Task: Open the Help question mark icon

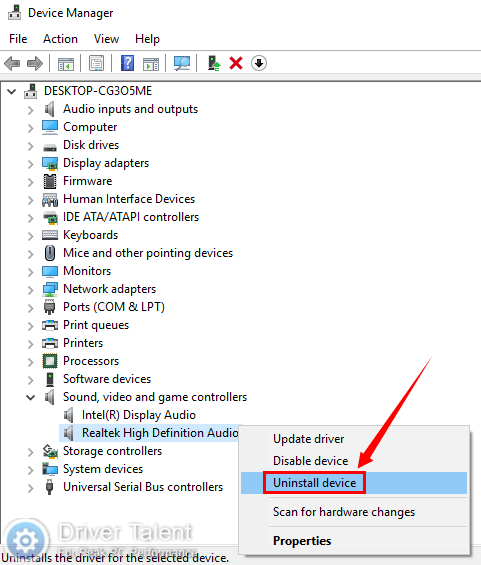Action: tap(127, 63)
